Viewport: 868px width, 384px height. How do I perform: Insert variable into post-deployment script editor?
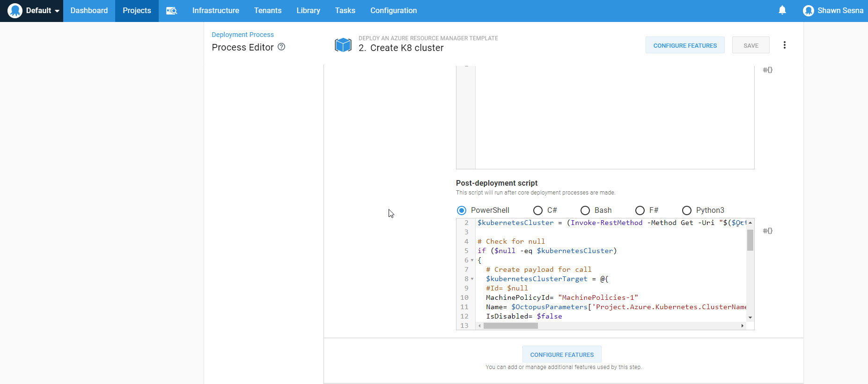point(767,231)
